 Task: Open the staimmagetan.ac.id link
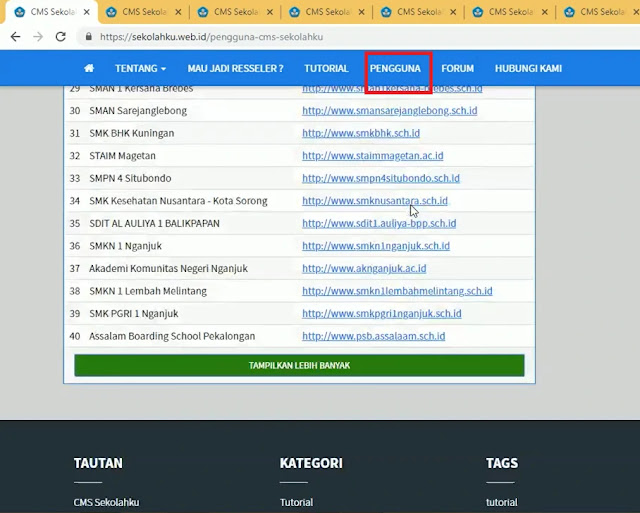click(x=373, y=155)
